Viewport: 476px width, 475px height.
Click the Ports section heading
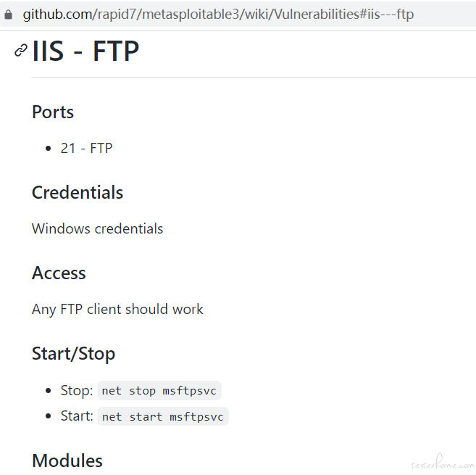coord(53,112)
